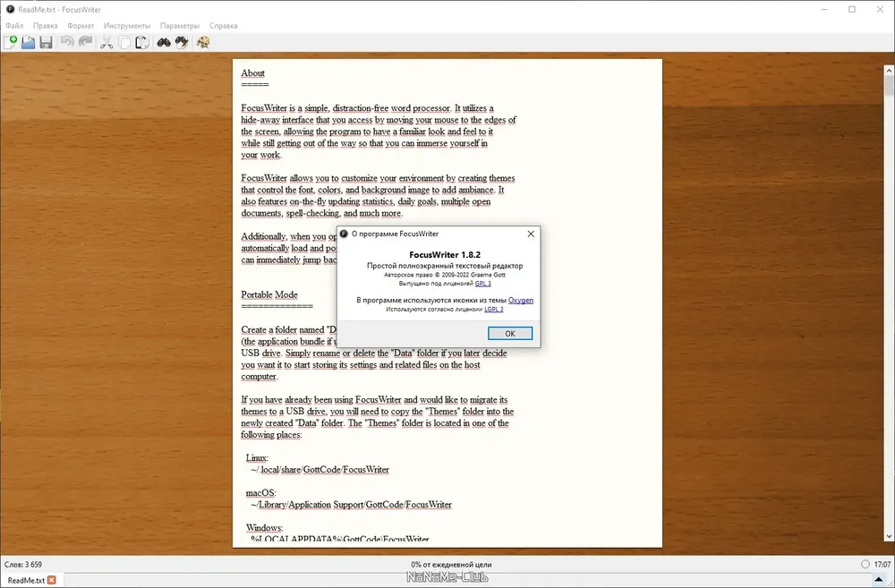895x588 pixels.
Task: Create a new document from the toolbar
Action: click(11, 42)
